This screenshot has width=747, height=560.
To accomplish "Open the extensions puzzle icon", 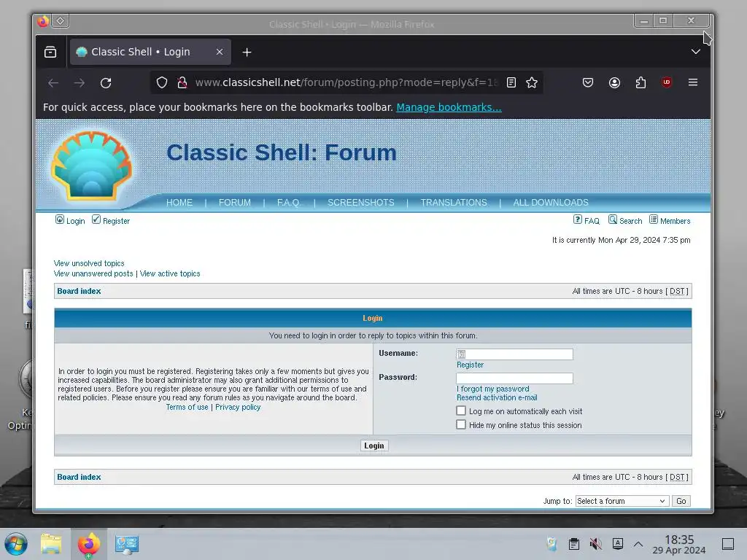I will (640, 83).
